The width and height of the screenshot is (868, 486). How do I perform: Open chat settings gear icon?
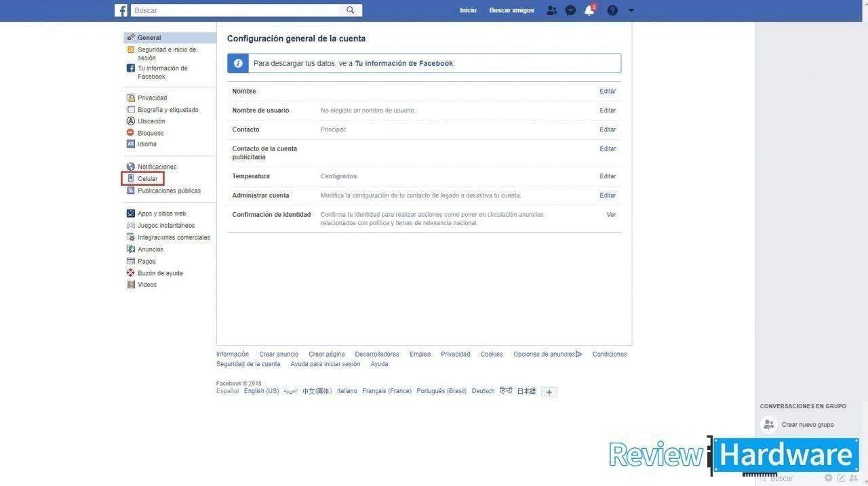click(829, 478)
